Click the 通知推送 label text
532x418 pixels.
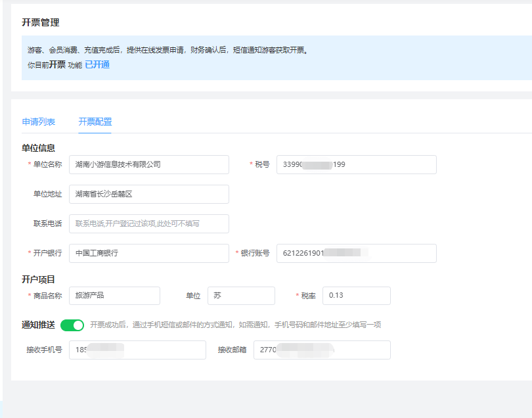point(38,325)
